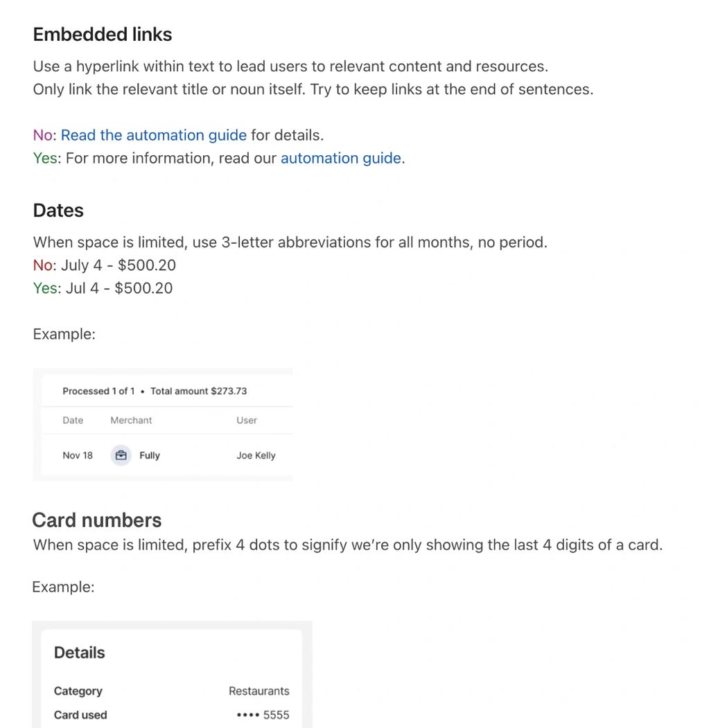Select the "Dates" section heading
Screen dimensions: 709x728
click(x=58, y=211)
